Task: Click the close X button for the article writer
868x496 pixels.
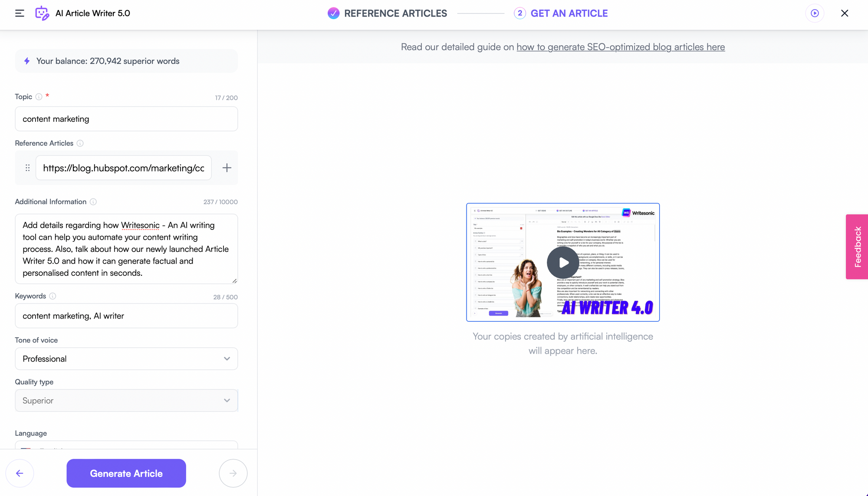Action: point(845,13)
